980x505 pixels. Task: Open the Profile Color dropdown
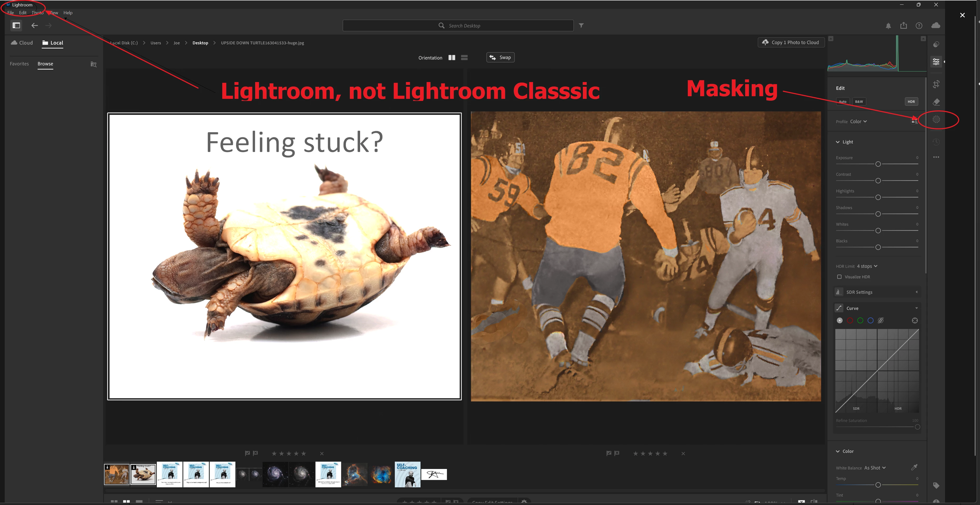(858, 122)
